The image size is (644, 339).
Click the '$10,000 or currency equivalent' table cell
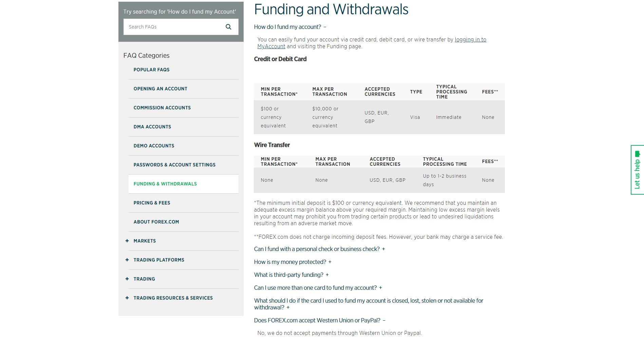tap(325, 117)
